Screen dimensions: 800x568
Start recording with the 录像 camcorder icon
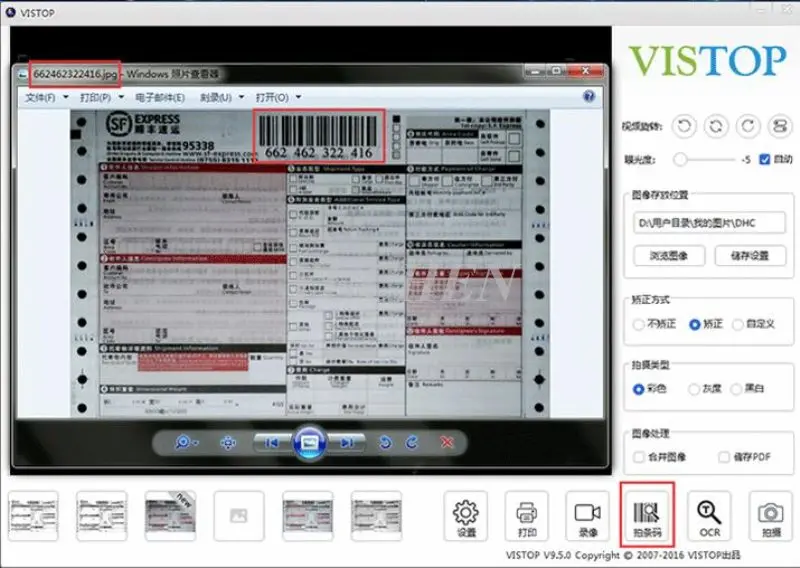[587, 516]
